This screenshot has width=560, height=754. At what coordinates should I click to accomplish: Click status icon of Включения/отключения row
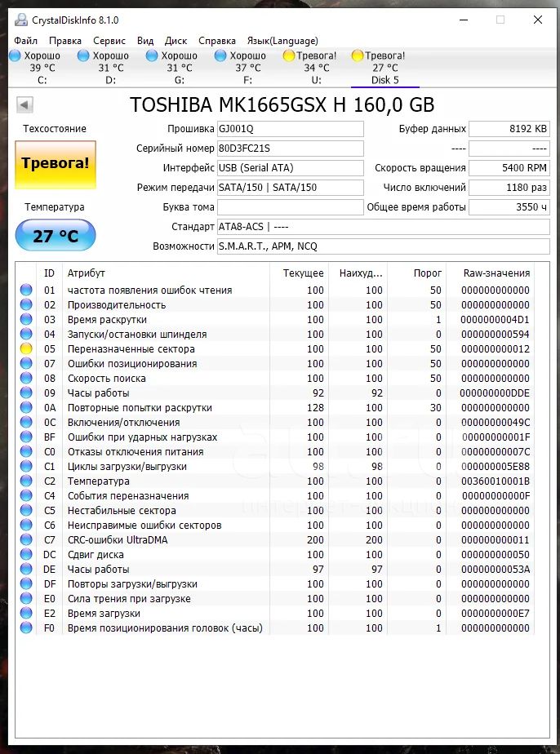[26, 422]
